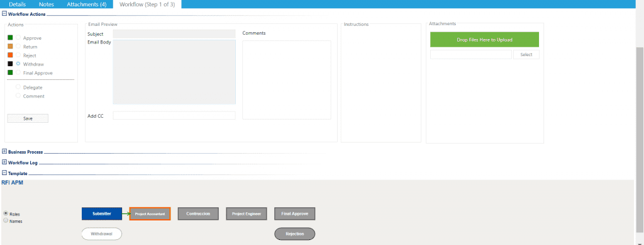Select the Comment radio button
This screenshot has width=644, height=245.
coord(18,95)
